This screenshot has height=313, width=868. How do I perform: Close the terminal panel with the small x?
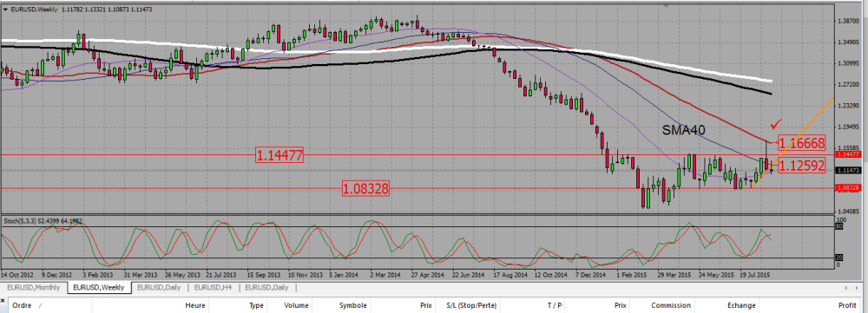click(3, 300)
